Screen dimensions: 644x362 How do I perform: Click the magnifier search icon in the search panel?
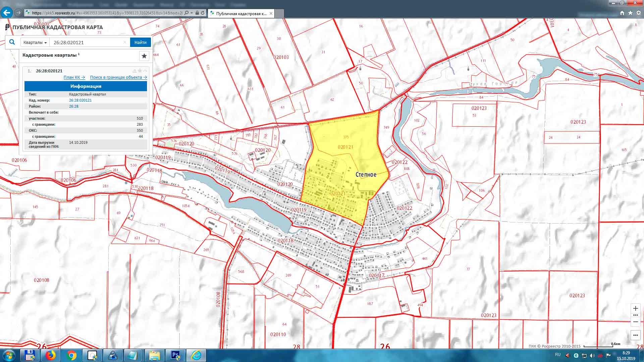(12, 42)
